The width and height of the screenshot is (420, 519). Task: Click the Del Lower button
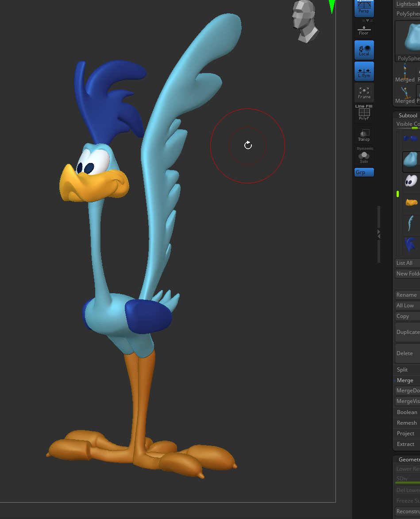click(x=408, y=490)
